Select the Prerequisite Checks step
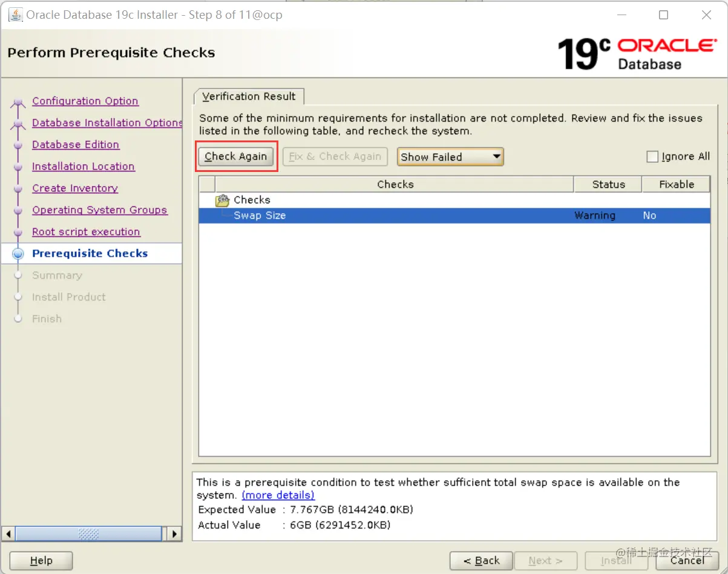 pos(90,254)
